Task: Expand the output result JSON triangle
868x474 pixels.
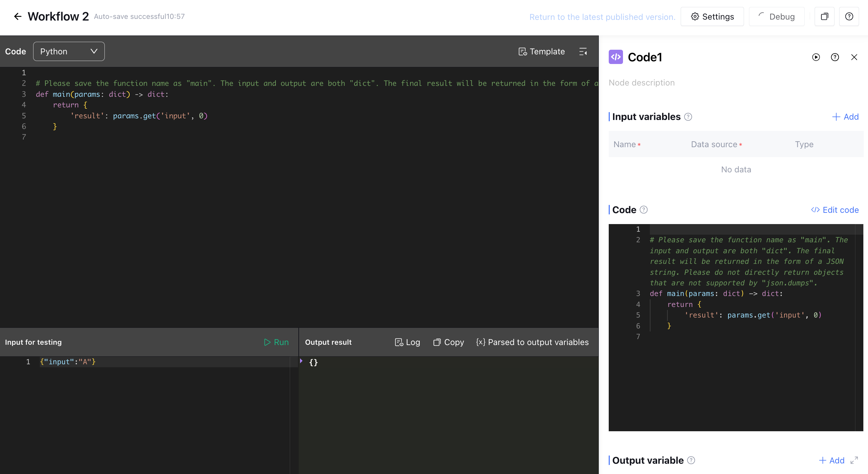Action: [301, 361]
